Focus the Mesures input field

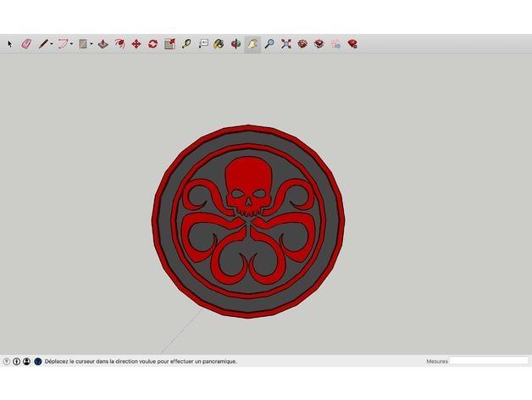pyautogui.click(x=489, y=361)
